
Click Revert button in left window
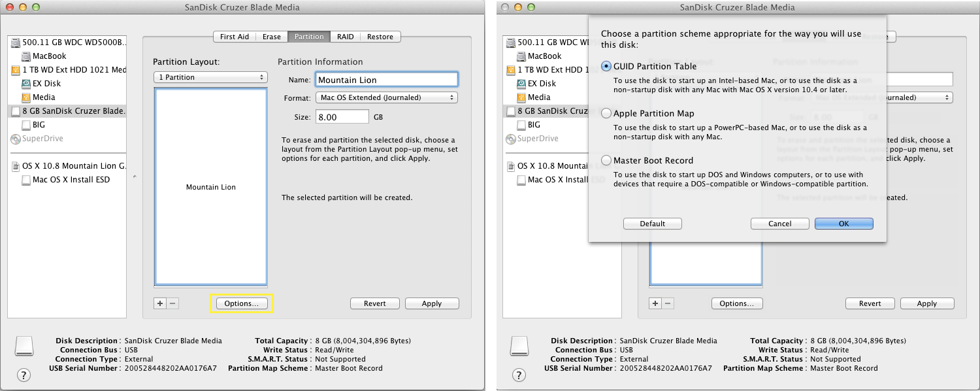tap(375, 303)
